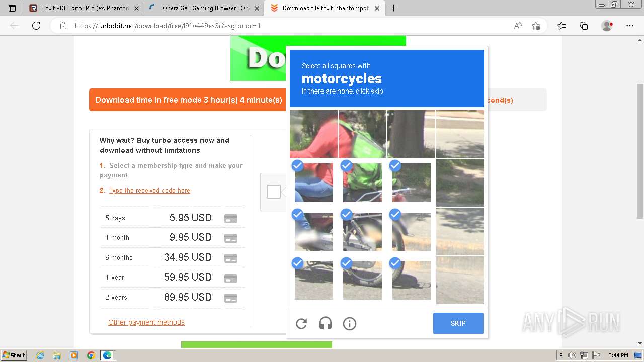Click card icon for 1 year plan

231,278
